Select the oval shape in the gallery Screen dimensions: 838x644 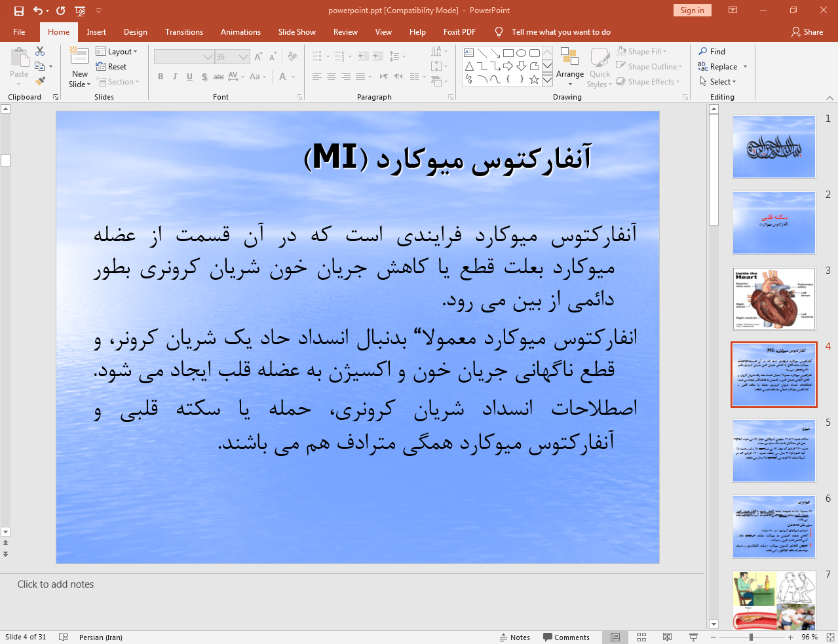[521, 53]
